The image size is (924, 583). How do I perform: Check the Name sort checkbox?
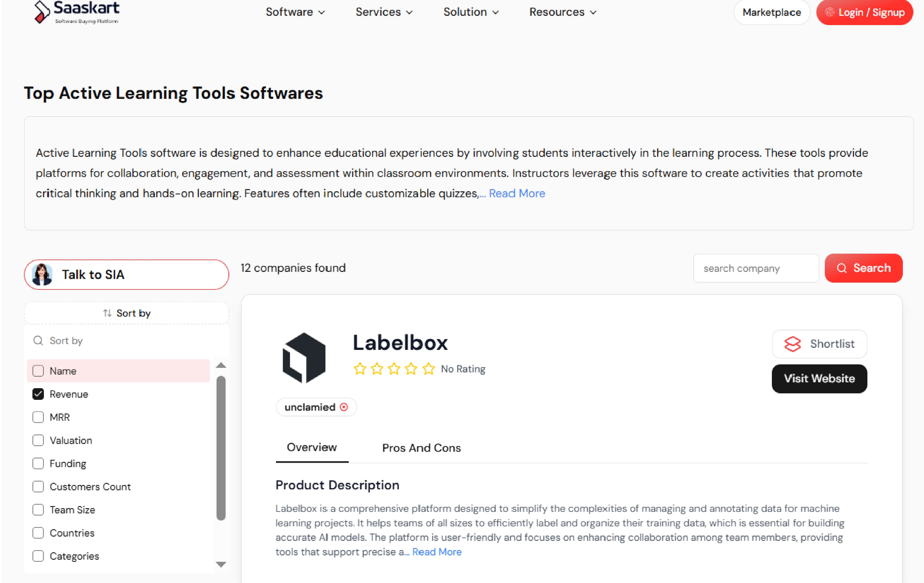(38, 371)
